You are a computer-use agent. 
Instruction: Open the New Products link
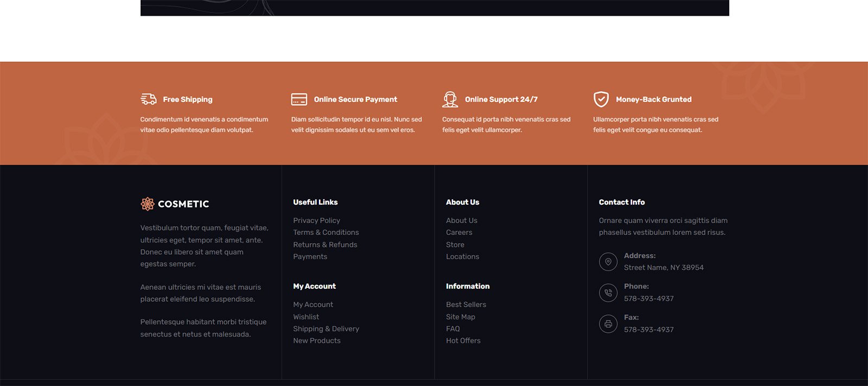point(317,341)
